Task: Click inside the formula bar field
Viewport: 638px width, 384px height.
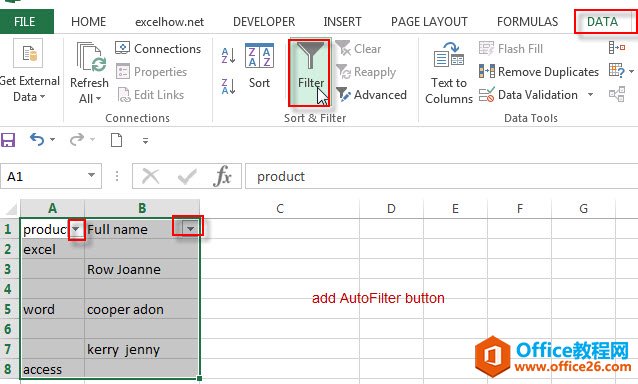Action: (x=441, y=176)
